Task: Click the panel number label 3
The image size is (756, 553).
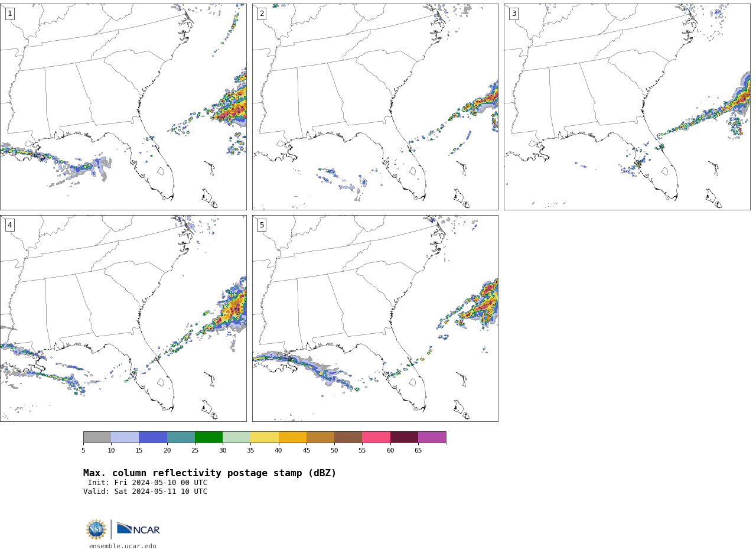Action: click(x=513, y=14)
